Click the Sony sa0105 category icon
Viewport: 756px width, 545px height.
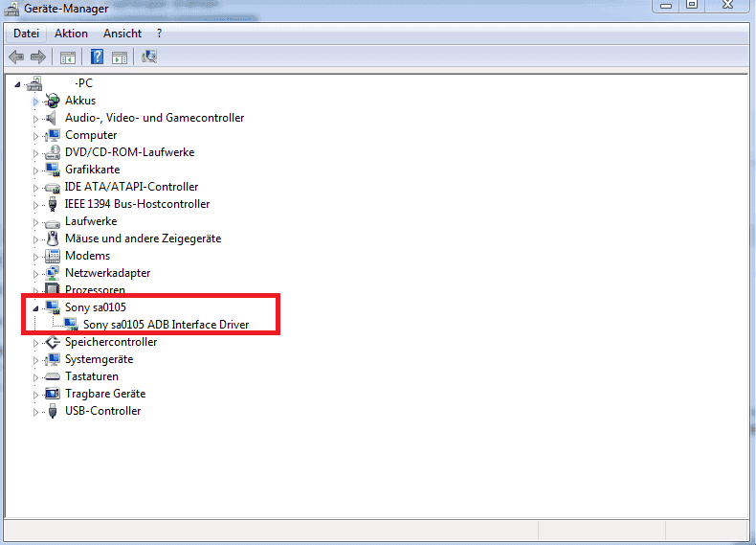(x=52, y=307)
